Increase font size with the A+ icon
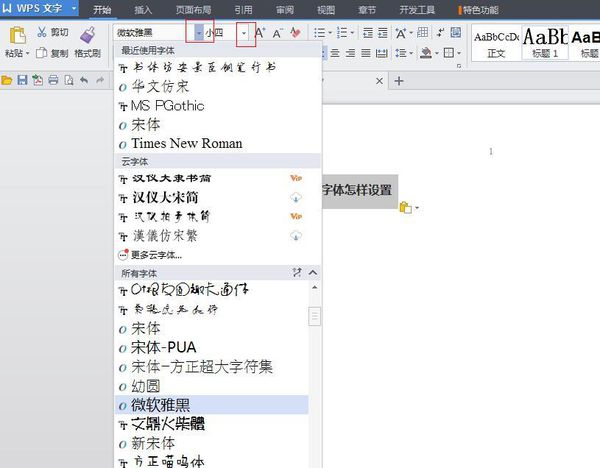This screenshot has width=600, height=468. [260, 33]
